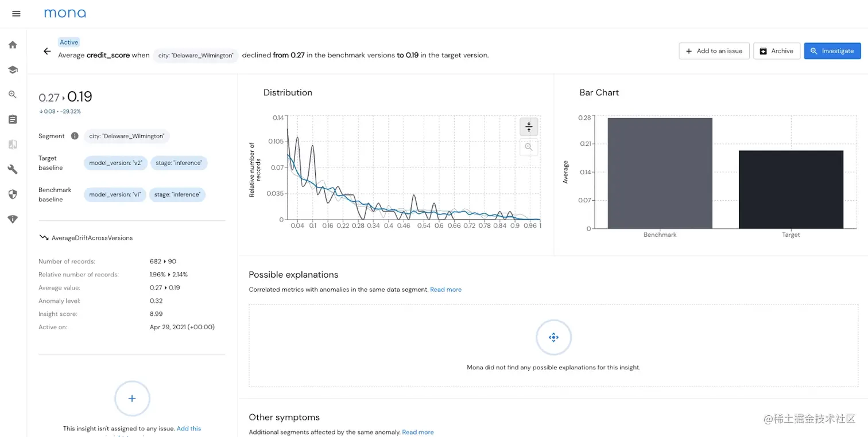Image resolution: width=868 pixels, height=437 pixels.
Task: Open the graduation cap sidebar icon
Action: point(13,69)
